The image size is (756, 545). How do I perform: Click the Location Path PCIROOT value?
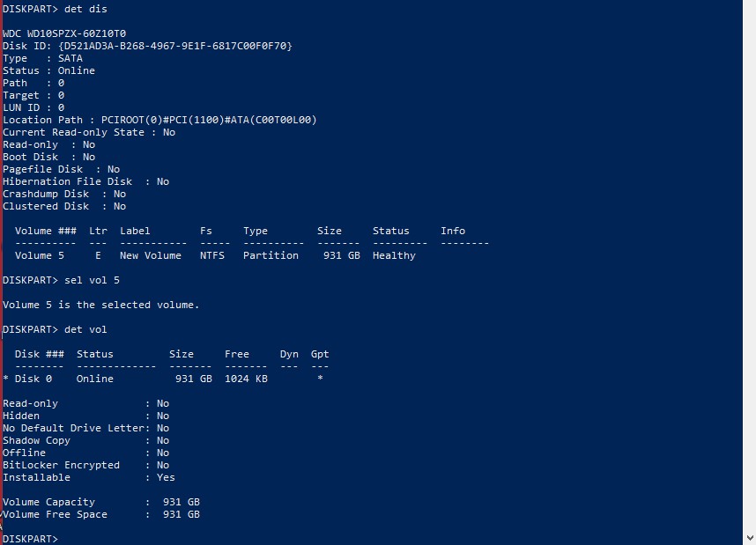[209, 120]
